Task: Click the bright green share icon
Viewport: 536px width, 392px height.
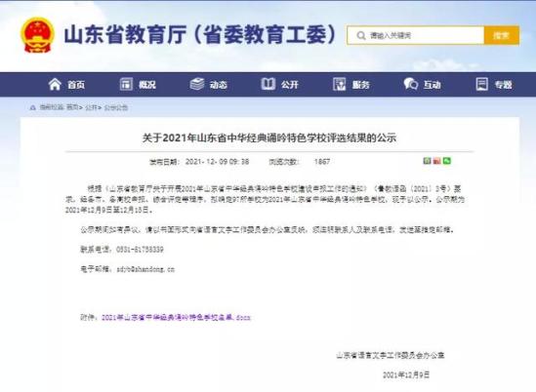Action: tap(447, 161)
